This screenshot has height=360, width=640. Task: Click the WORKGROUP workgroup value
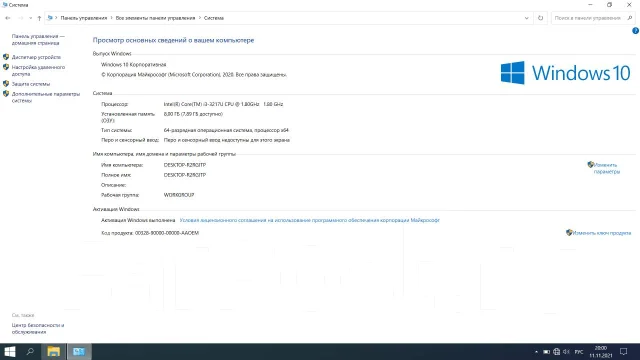[x=179, y=195]
